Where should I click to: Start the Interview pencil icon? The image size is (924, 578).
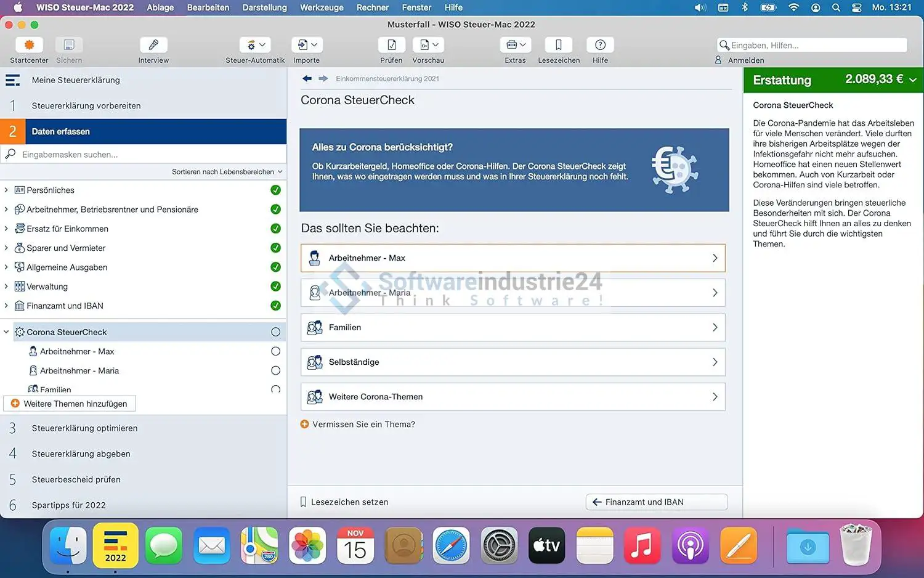(153, 46)
